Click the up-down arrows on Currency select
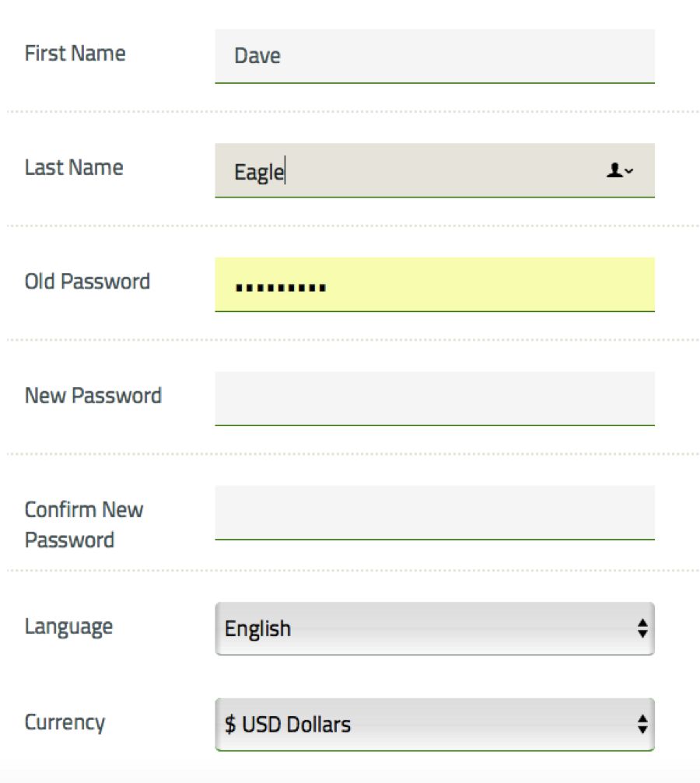This screenshot has height=783, width=700. coord(642,724)
